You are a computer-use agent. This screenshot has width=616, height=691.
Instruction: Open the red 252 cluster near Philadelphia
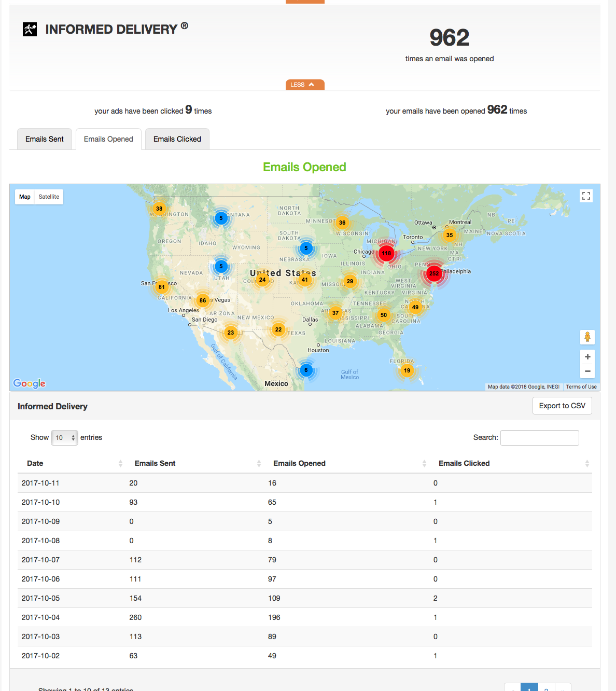pyautogui.click(x=434, y=273)
